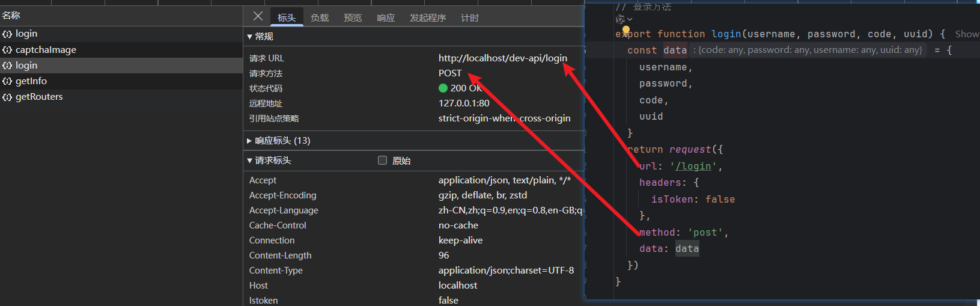The image size is (980, 306).
Task: Click the highlighted data variable in 'data: data'
Action: (687, 248)
